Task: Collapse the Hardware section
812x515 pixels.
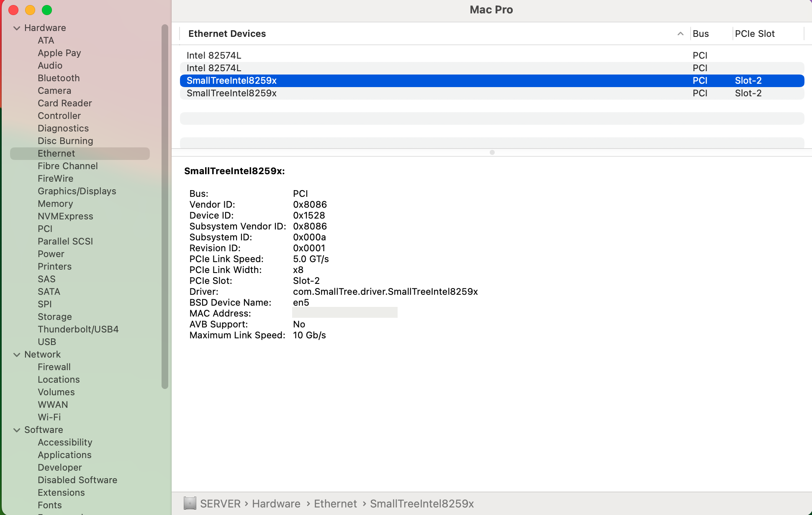Action: (x=17, y=28)
